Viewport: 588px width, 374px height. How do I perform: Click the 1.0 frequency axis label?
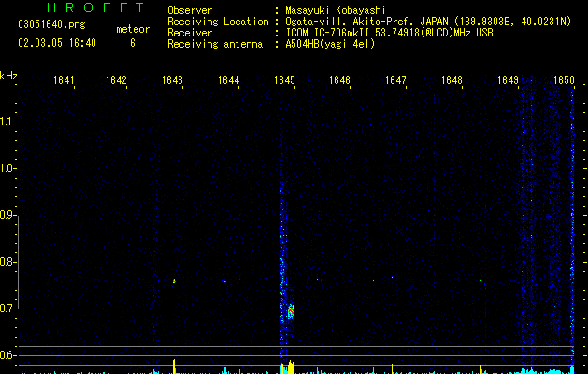click(7, 168)
